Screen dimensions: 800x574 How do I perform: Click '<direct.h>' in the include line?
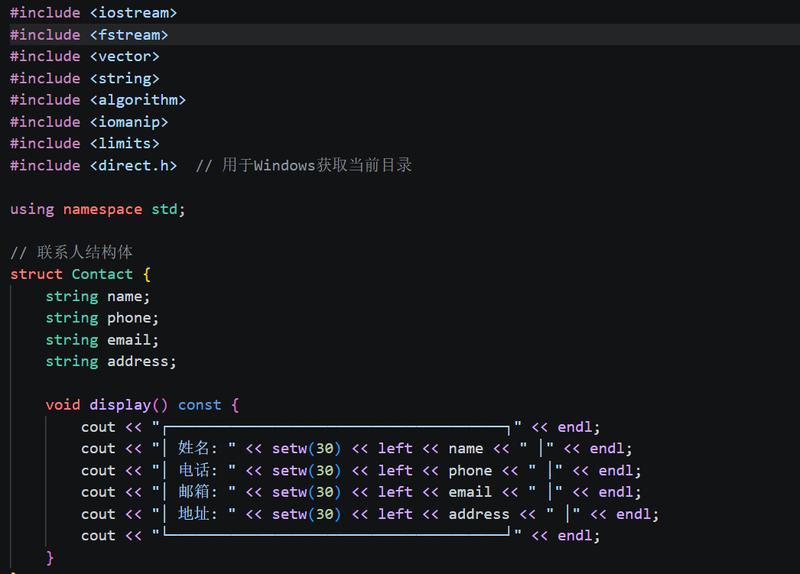[133, 165]
